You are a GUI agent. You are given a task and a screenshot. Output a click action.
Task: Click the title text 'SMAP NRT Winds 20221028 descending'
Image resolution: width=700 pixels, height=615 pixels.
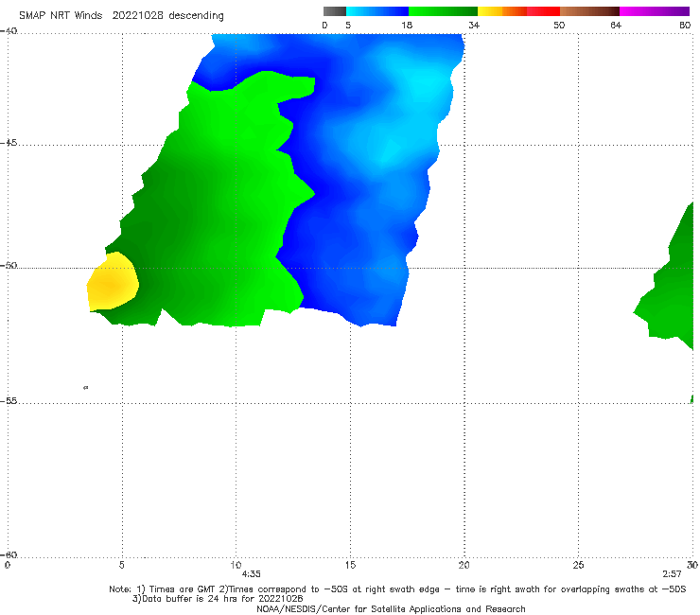[121, 15]
